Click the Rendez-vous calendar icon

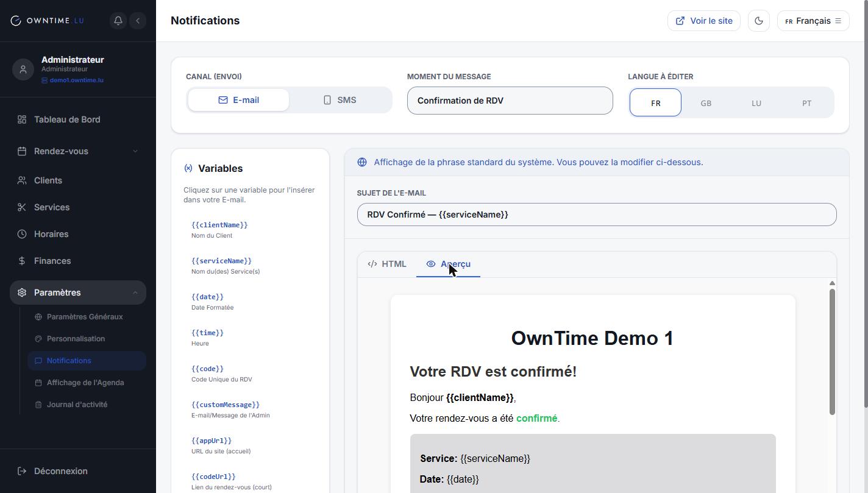[22, 151]
